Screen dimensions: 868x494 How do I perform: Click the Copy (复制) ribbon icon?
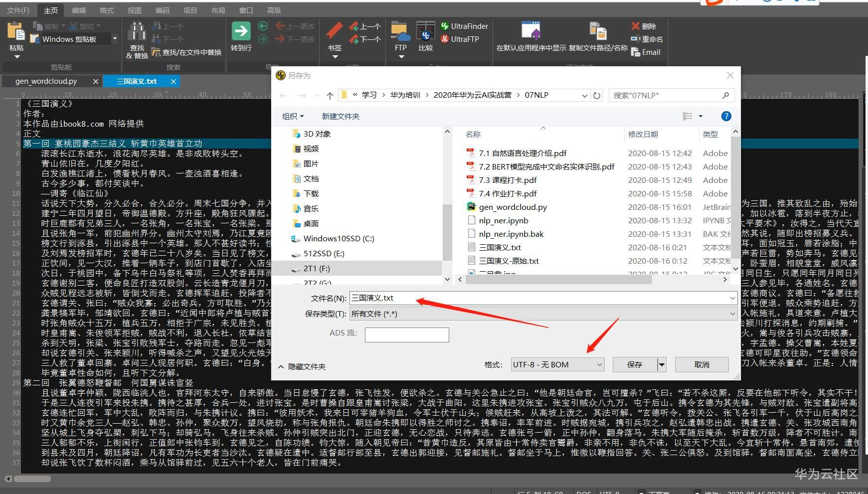[37, 26]
